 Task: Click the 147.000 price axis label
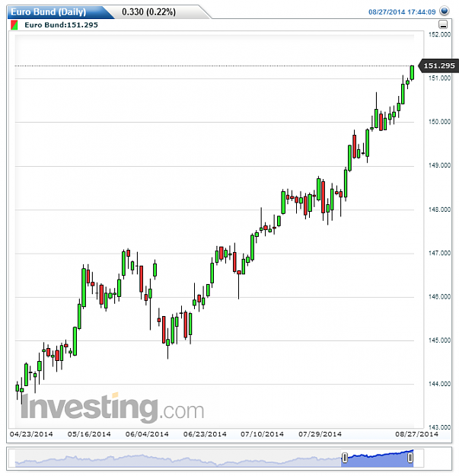click(x=439, y=253)
